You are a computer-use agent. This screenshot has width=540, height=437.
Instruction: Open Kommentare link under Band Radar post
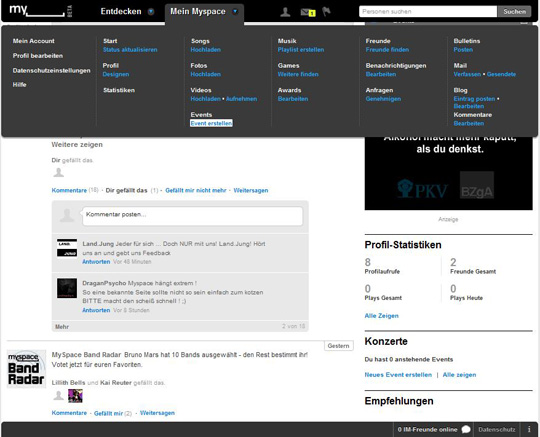click(69, 413)
